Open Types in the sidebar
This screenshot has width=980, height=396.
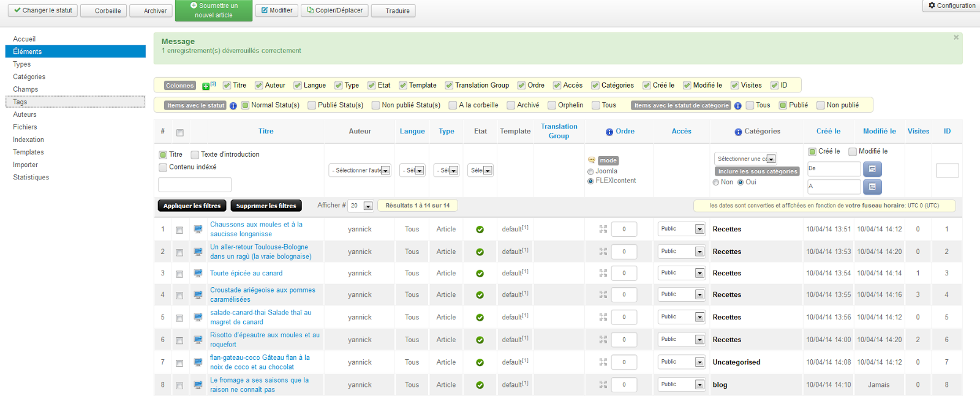point(22,64)
